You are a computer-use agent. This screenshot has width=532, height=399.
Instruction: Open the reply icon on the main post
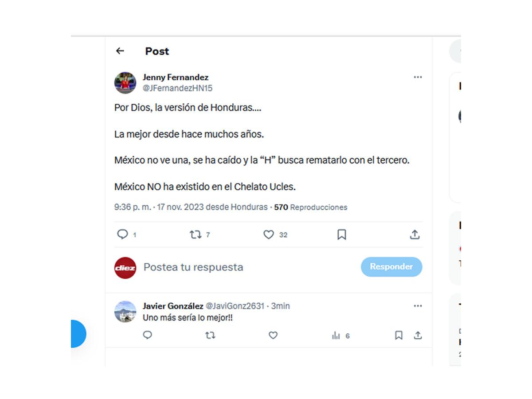123,235
